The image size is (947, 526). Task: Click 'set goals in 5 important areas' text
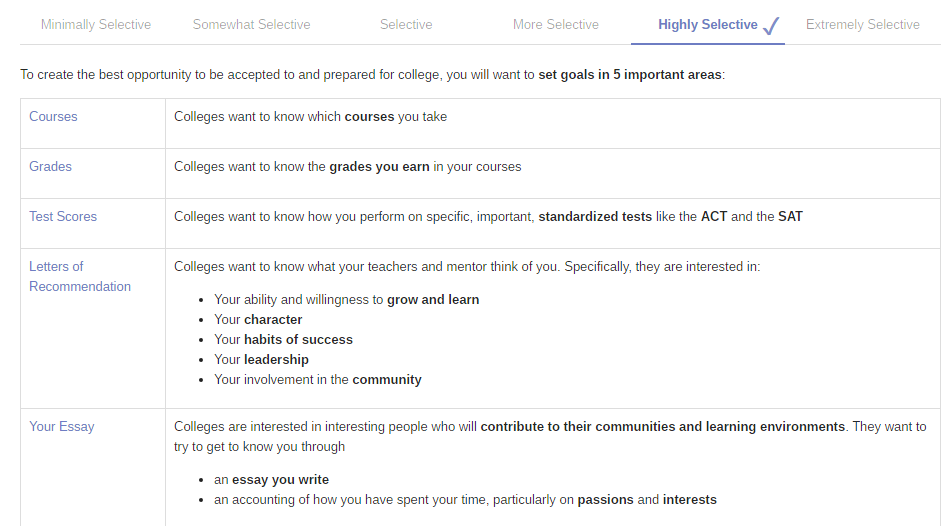(x=629, y=75)
